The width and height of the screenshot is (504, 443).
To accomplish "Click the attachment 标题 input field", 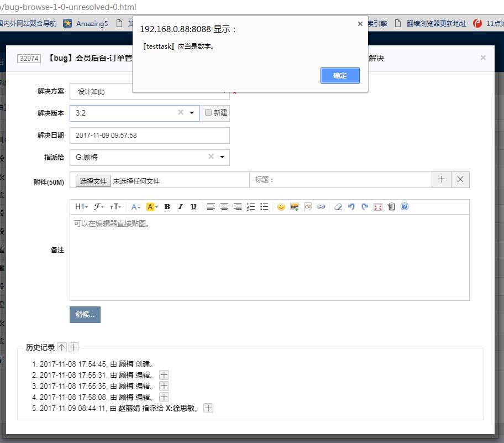I will 340,180.
